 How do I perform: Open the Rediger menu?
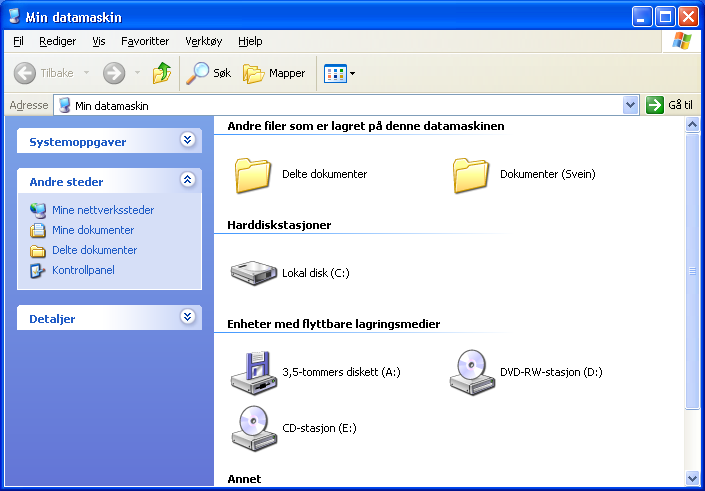(x=58, y=41)
